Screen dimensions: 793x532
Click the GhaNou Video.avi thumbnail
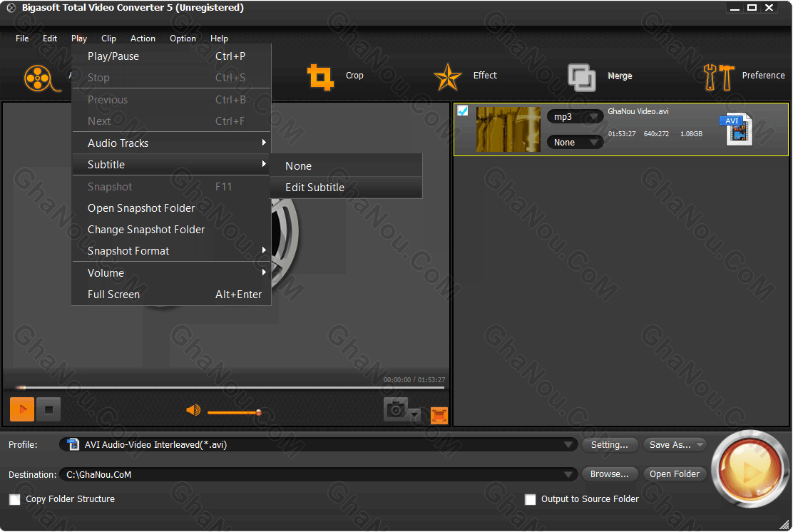tap(508, 129)
